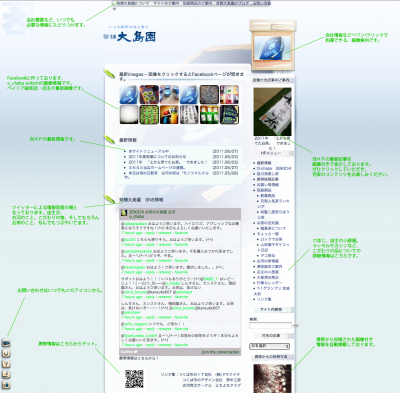Open the mobile-posted photo below the monthly archive
The height and width of the screenshot is (393, 400).
tap(272, 378)
